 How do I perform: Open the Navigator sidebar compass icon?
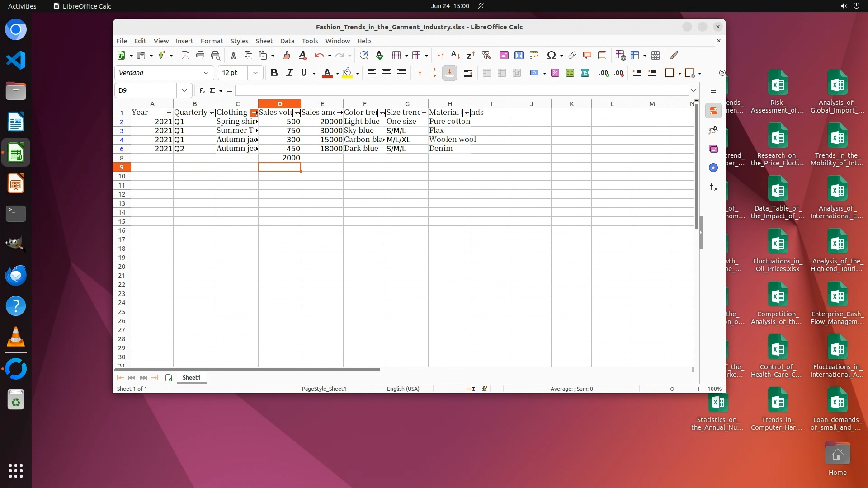point(713,168)
